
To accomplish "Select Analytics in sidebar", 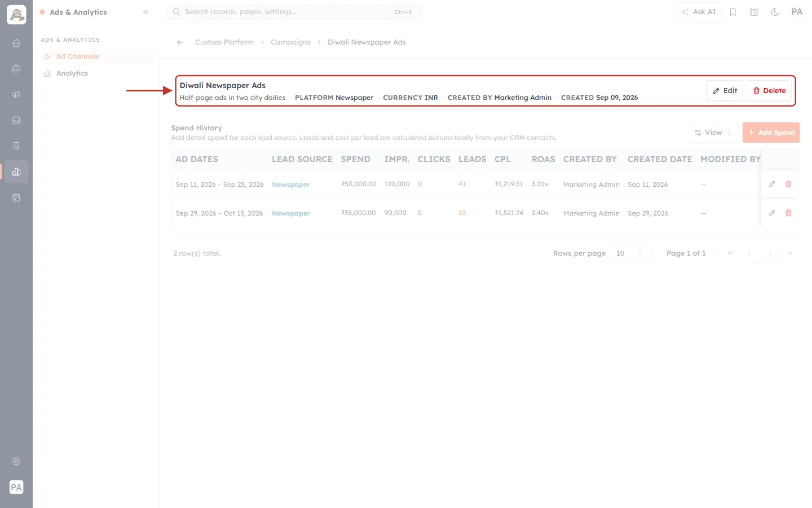I will pos(96,73).
